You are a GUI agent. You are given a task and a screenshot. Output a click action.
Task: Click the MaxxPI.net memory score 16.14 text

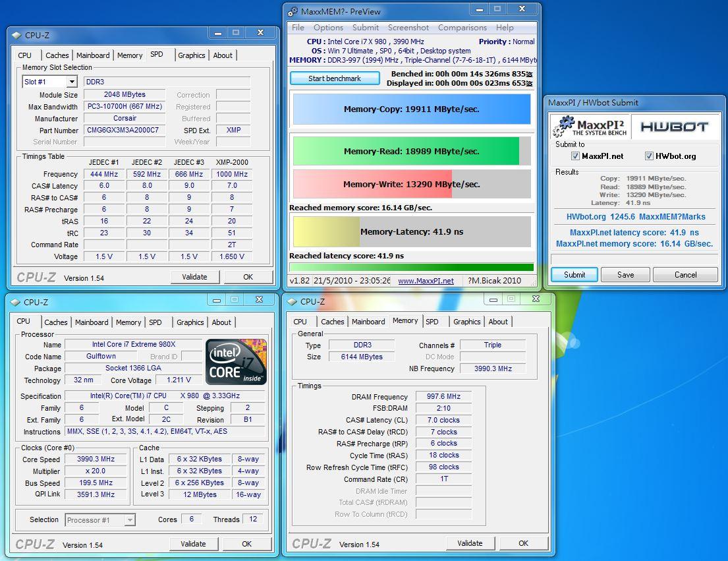[x=634, y=244]
